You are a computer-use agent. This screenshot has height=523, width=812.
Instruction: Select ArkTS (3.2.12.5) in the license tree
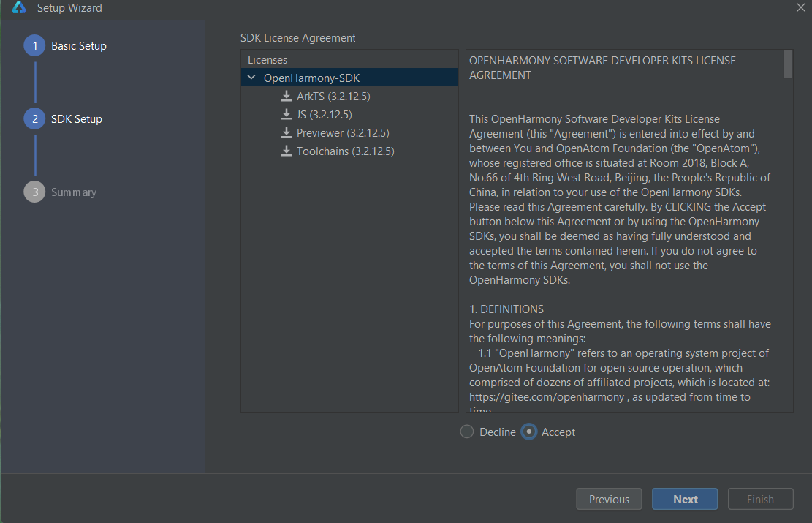333,97
